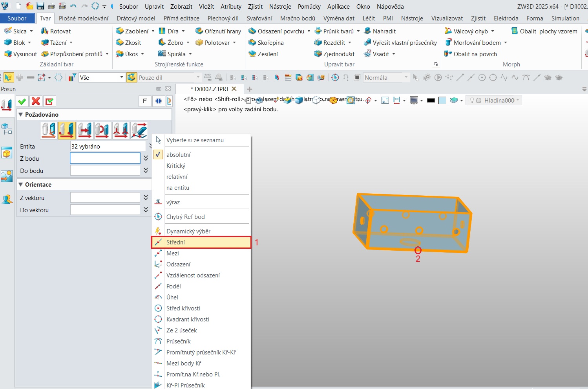This screenshot has height=389, width=588.
Task: Collapse the Požadováno section
Action: tap(21, 114)
